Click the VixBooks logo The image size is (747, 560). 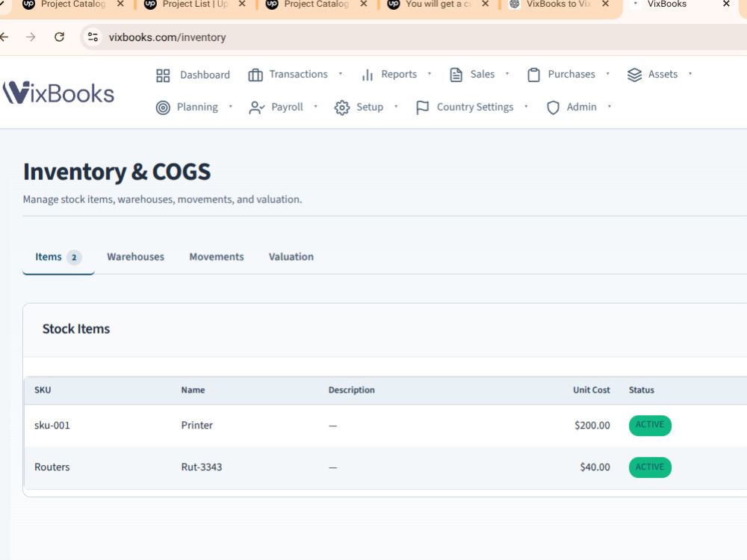click(x=58, y=93)
